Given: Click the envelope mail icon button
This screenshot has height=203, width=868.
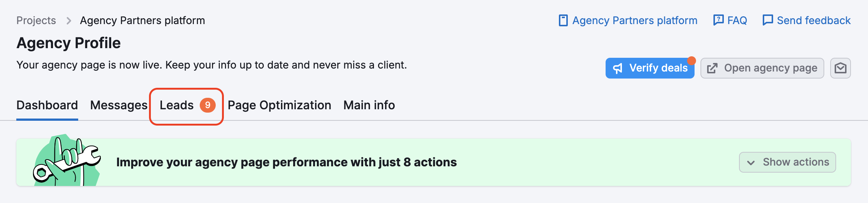Looking at the screenshot, I should coord(840,68).
